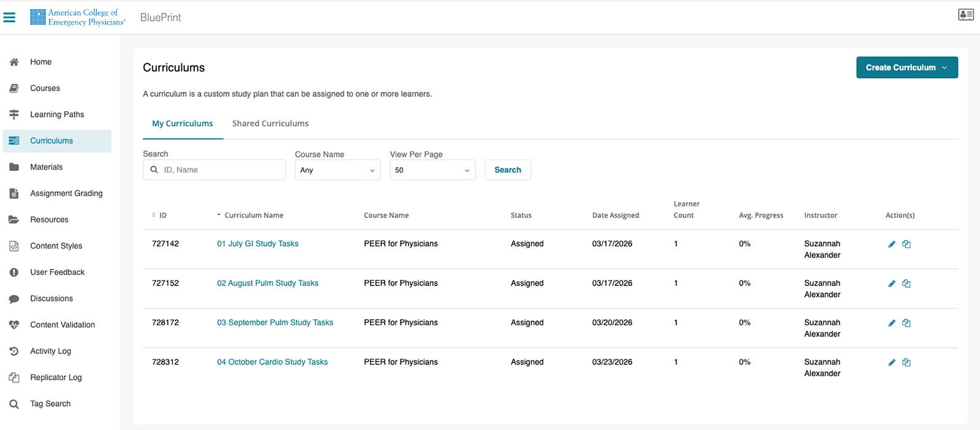The width and height of the screenshot is (980, 430).
Task: Expand the Create Curriculum dropdown button
Action: [x=907, y=67]
